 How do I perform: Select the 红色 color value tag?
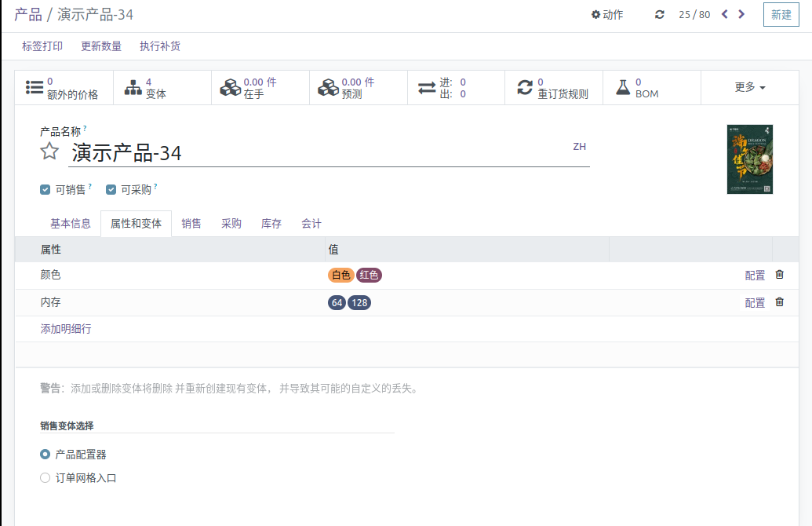coord(369,275)
